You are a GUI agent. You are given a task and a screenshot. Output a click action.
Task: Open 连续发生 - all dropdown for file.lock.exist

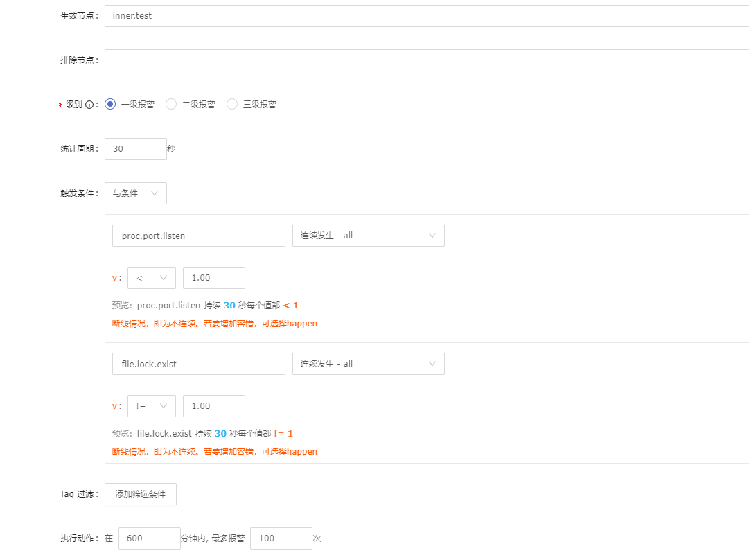(x=369, y=364)
